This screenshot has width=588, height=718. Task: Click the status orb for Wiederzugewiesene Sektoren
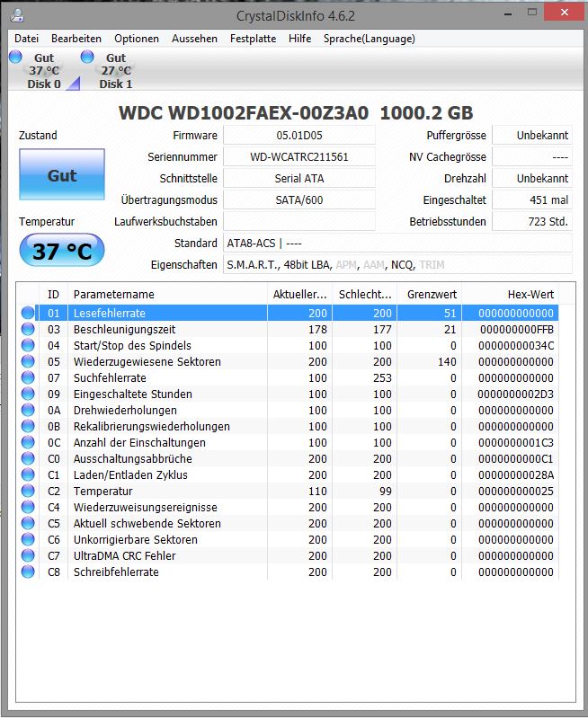click(x=28, y=361)
